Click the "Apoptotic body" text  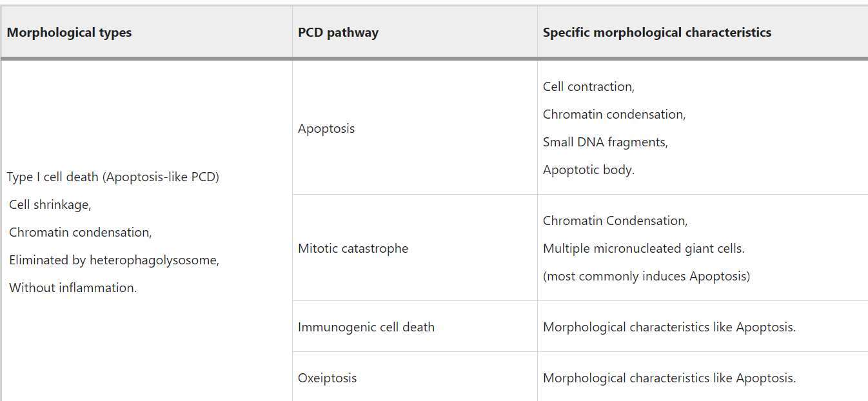[x=588, y=171]
